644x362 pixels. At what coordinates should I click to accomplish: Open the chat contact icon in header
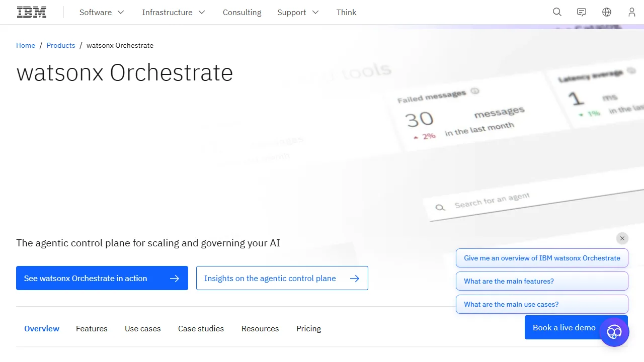coord(582,12)
